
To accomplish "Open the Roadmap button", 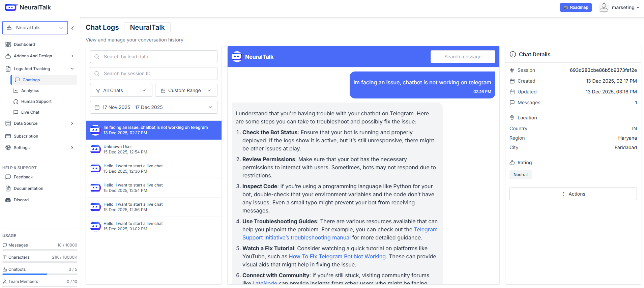I will coord(576,7).
